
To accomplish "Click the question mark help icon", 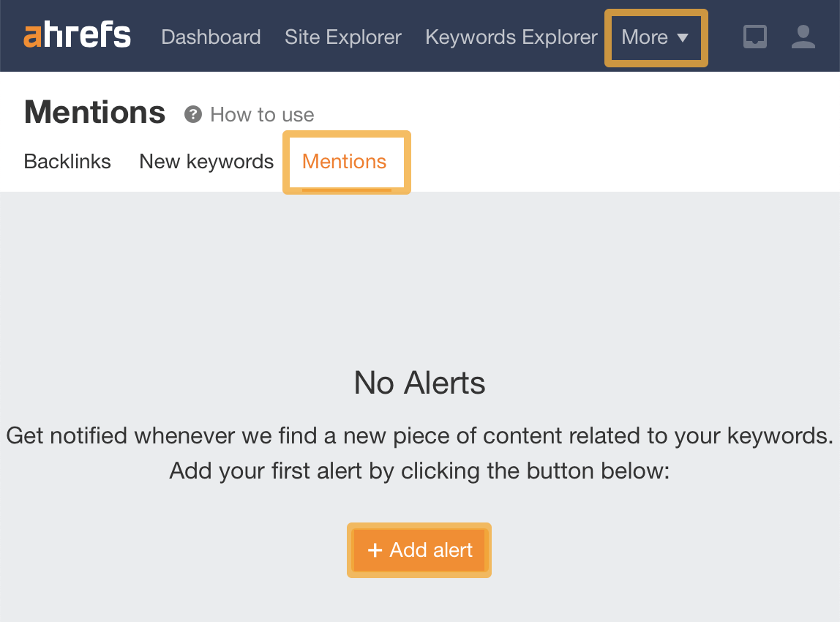I will click(x=192, y=114).
